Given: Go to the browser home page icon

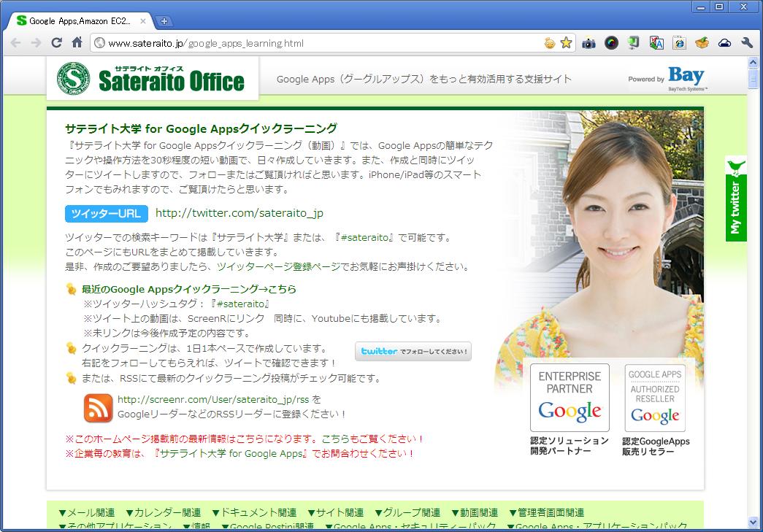Looking at the screenshot, I should click(77, 43).
